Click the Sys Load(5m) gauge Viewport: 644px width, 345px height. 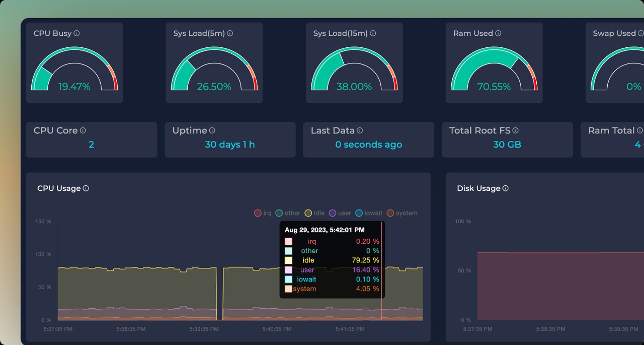(x=214, y=70)
